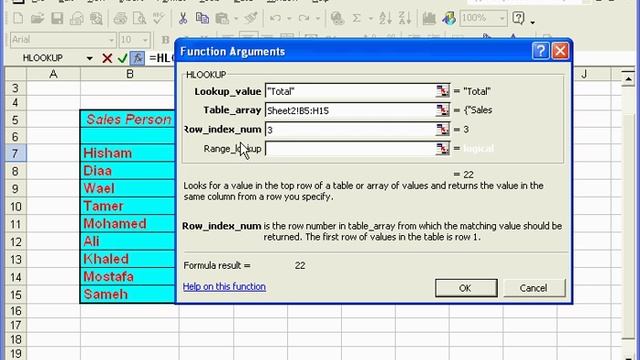Click the Open file toolbar icon
The image size is (640, 360).
click(x=37, y=18)
